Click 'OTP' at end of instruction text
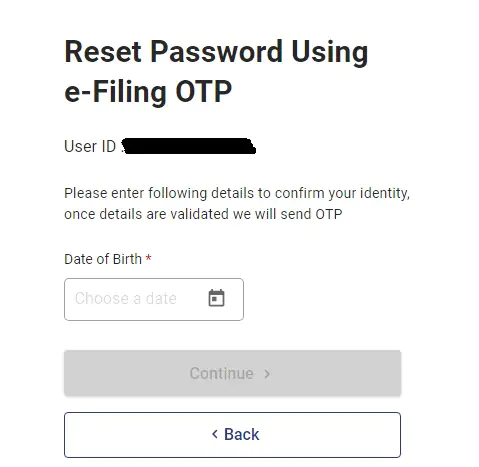The image size is (479, 467). coord(329,214)
